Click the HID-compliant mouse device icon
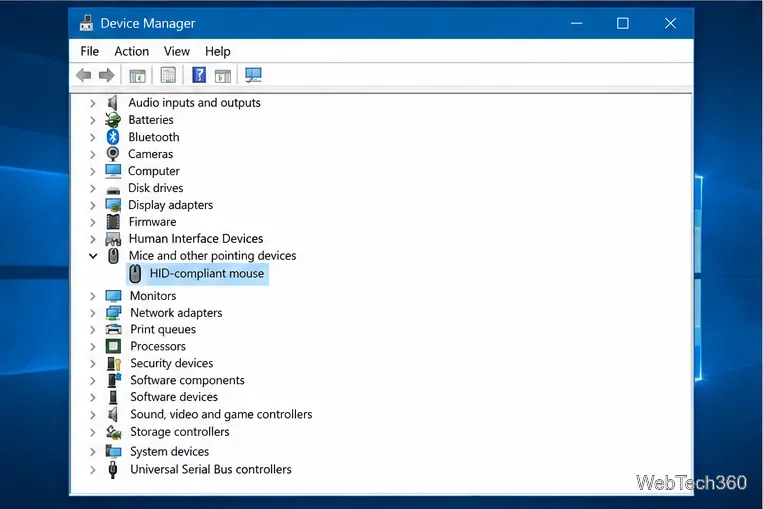The image size is (763, 509). [x=135, y=274]
